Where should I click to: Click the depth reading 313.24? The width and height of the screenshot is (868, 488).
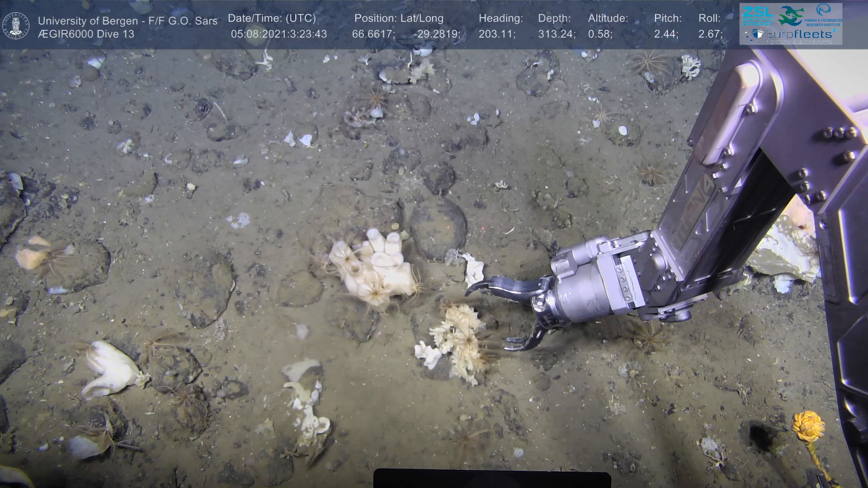pos(556,34)
